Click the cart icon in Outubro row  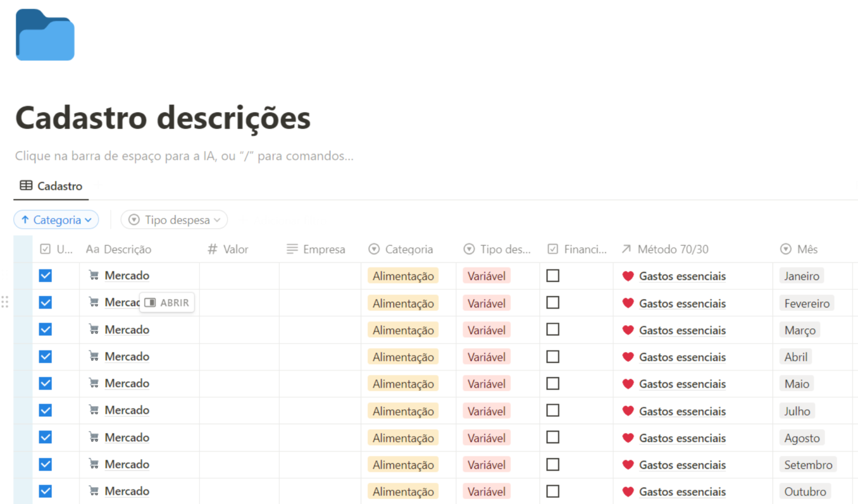[x=94, y=491]
